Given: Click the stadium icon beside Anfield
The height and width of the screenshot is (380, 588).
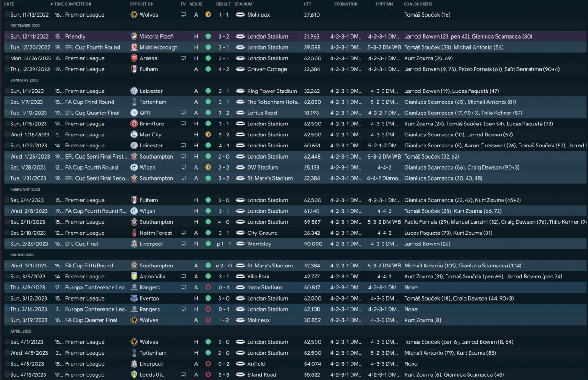Looking at the screenshot, I should tap(240, 364).
